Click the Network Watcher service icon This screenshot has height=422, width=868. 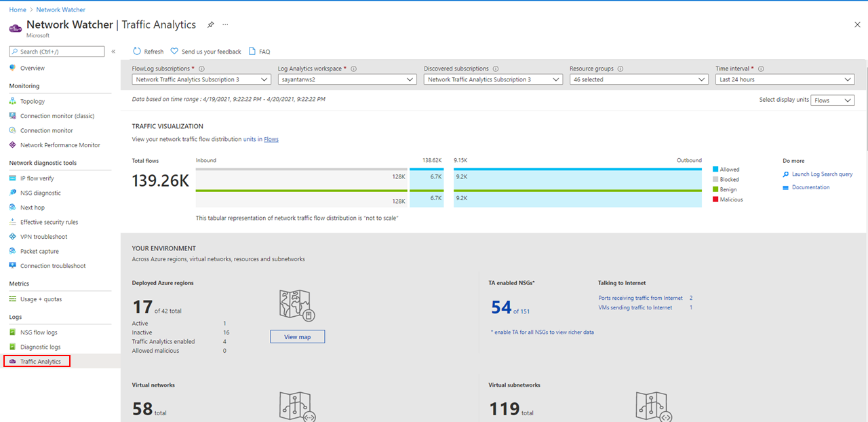click(x=16, y=27)
